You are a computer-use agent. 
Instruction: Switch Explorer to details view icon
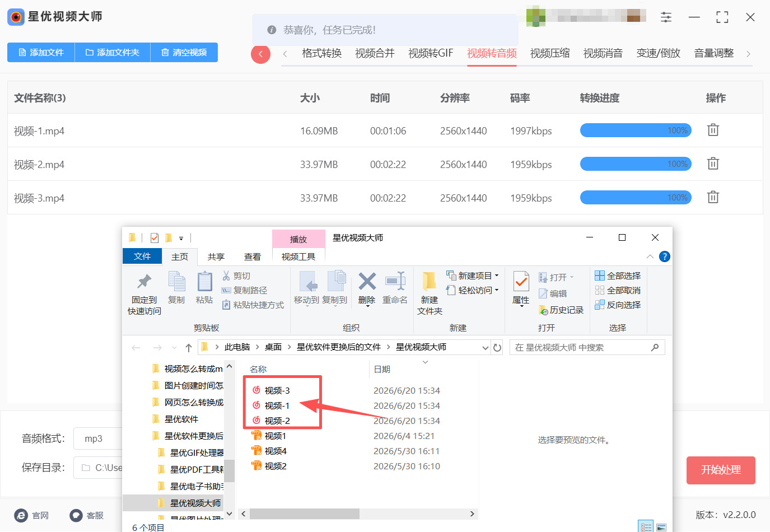click(x=646, y=526)
